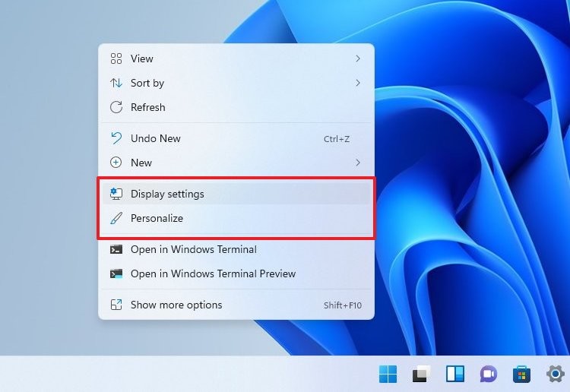
Task: Click the Personalize paintbrush icon
Action: point(116,218)
